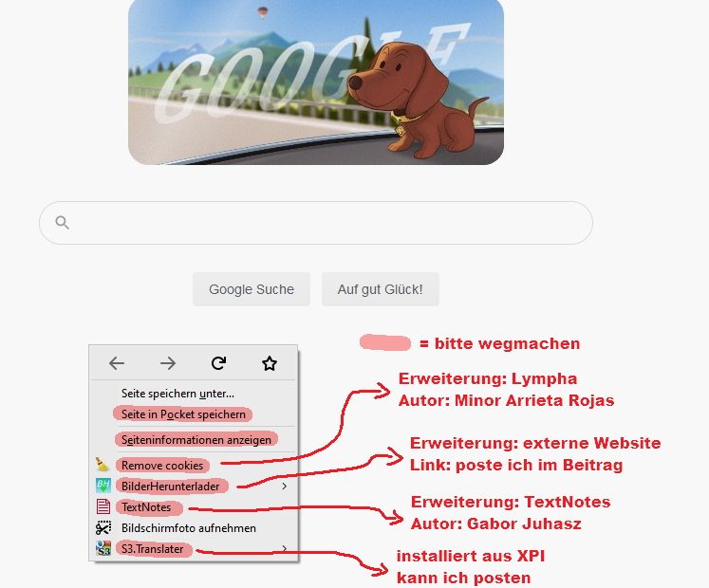Expand the BilderHerunterlader submenu arrow
Screen dimensions: 709x588
285,486
